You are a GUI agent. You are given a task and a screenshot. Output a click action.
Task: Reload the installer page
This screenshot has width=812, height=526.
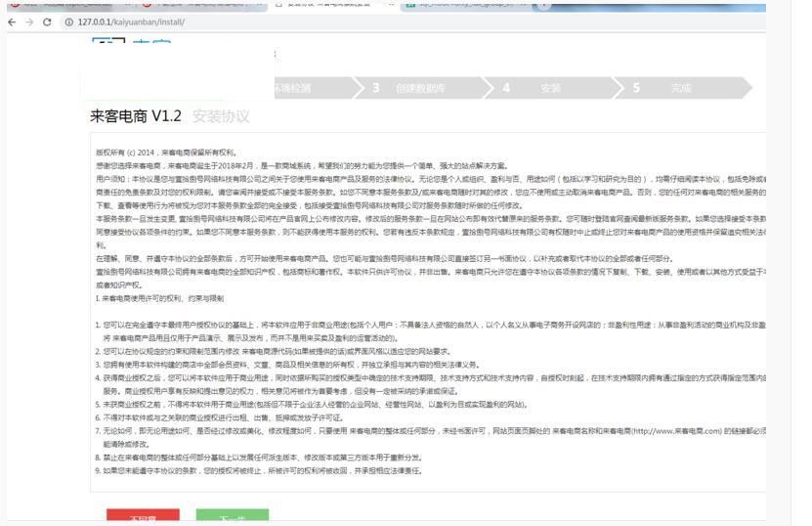(x=49, y=22)
